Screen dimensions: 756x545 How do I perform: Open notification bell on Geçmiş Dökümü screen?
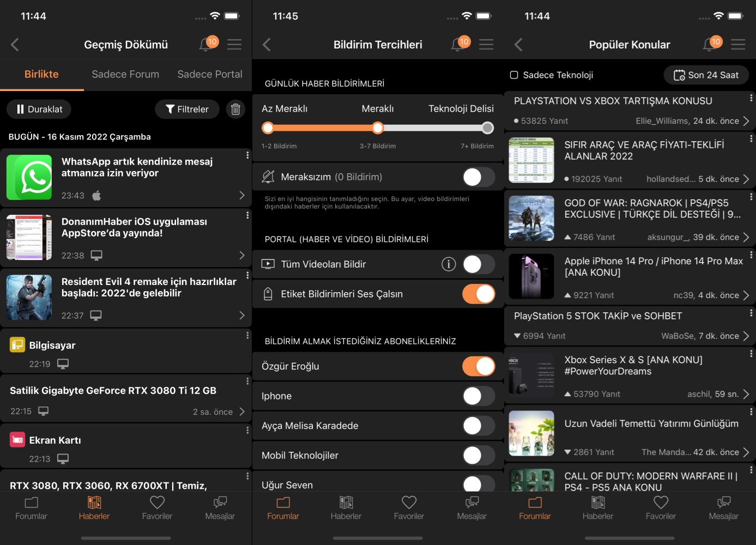(x=208, y=44)
